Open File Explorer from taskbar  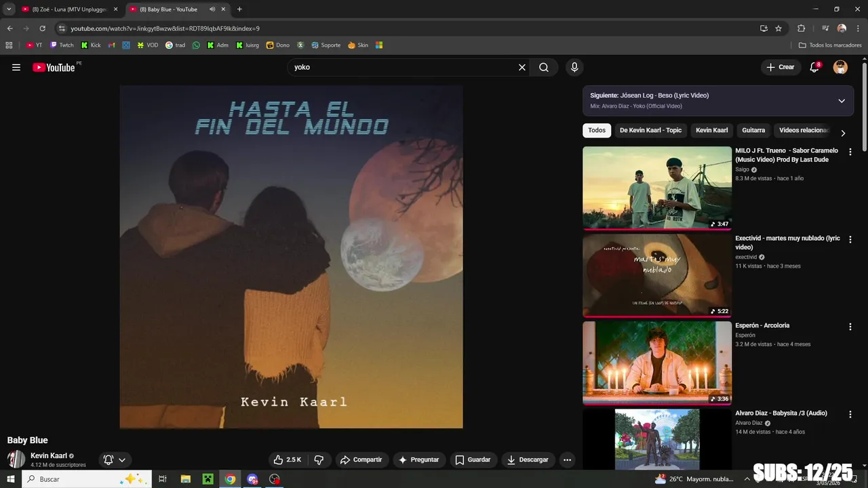185,479
